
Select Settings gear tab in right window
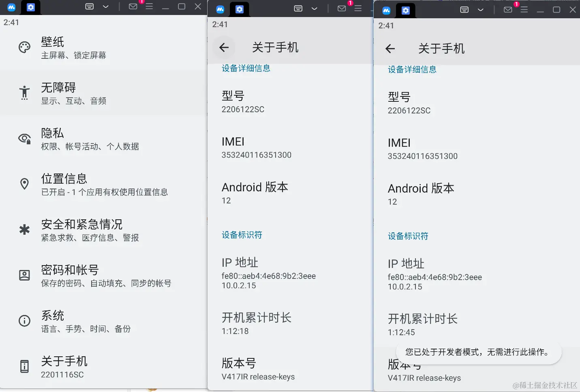pyautogui.click(x=406, y=11)
